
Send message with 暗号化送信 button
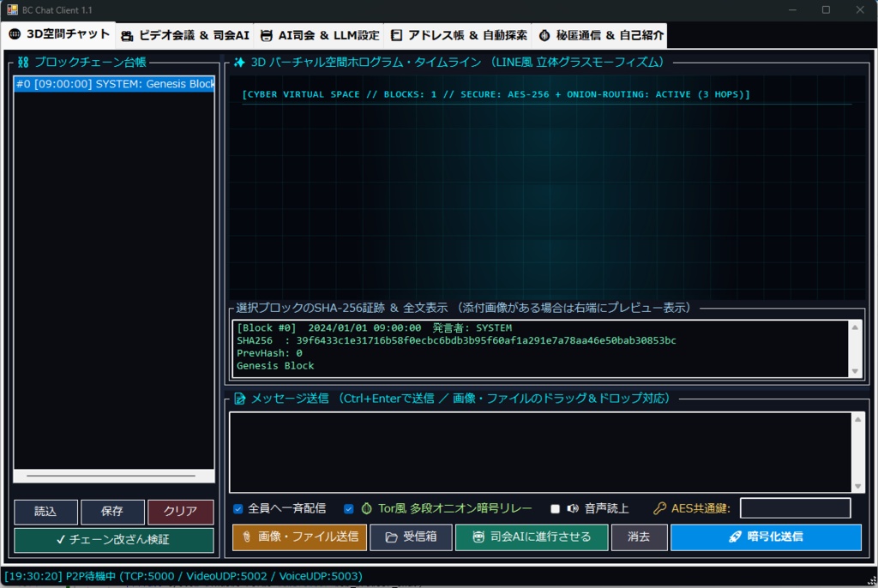(x=766, y=537)
